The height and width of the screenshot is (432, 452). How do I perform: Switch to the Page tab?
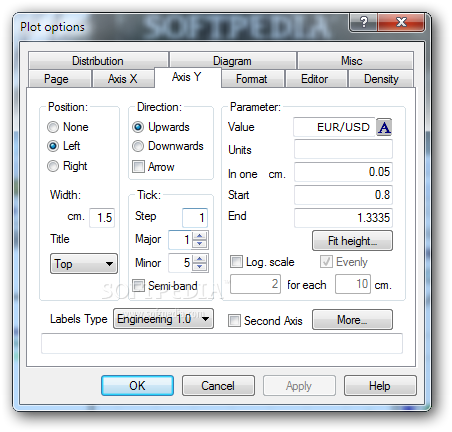click(x=60, y=79)
